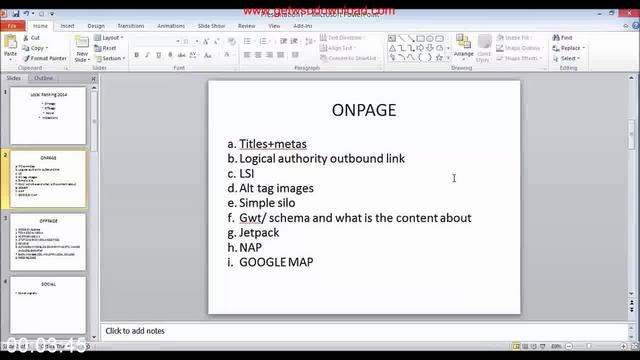The width and height of the screenshot is (640, 360).
Task: Toggle Align Text Right
Action: click(269, 55)
